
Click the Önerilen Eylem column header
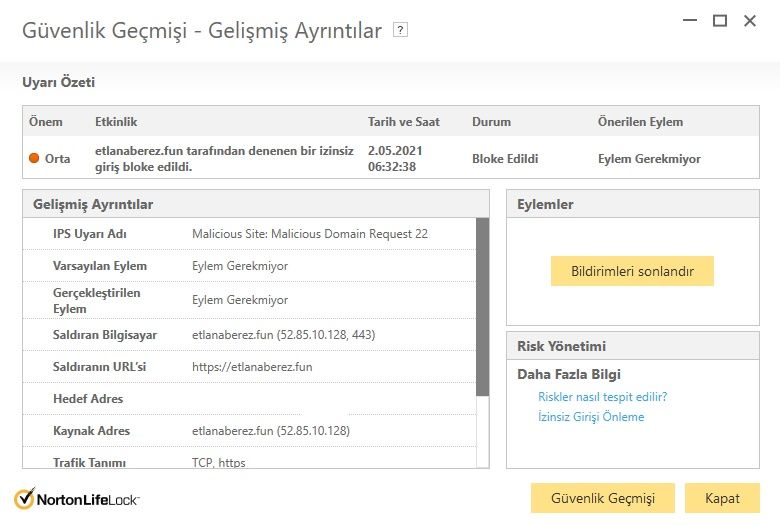640,122
